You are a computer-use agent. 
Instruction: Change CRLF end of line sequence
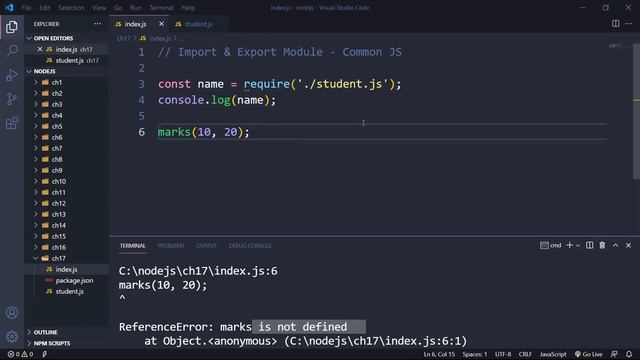point(525,354)
